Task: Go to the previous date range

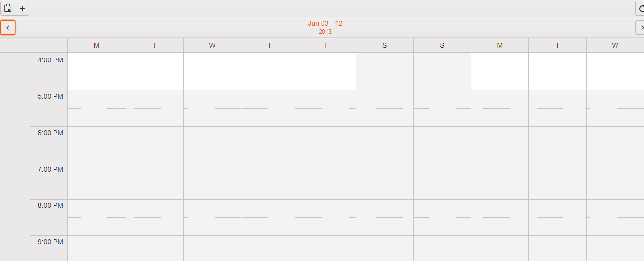Action: point(8,28)
